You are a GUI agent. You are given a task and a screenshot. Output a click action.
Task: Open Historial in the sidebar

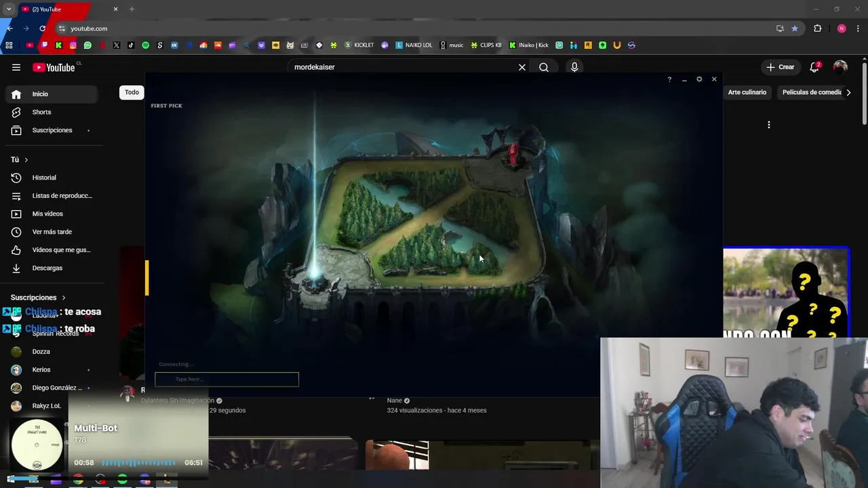[x=52, y=178]
